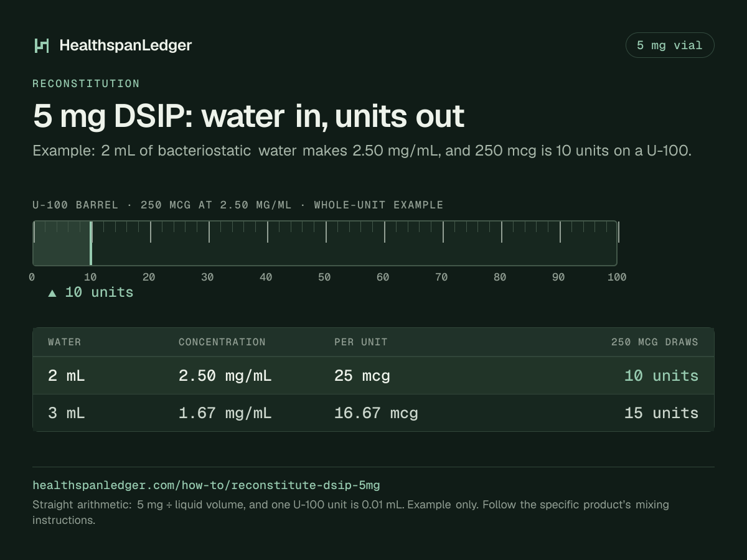Viewport: 747px width, 560px height.
Task: Click the 50 label on the barrel scale
Action: 324,277
